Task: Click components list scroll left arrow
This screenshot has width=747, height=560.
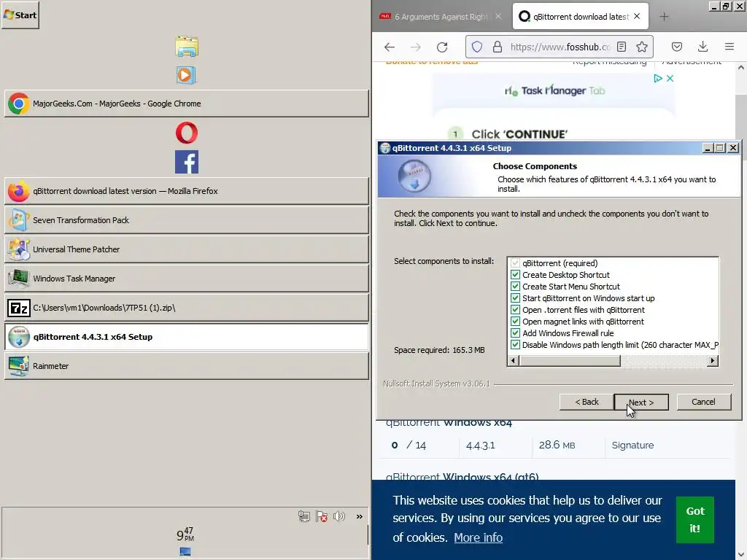Action: pos(513,360)
